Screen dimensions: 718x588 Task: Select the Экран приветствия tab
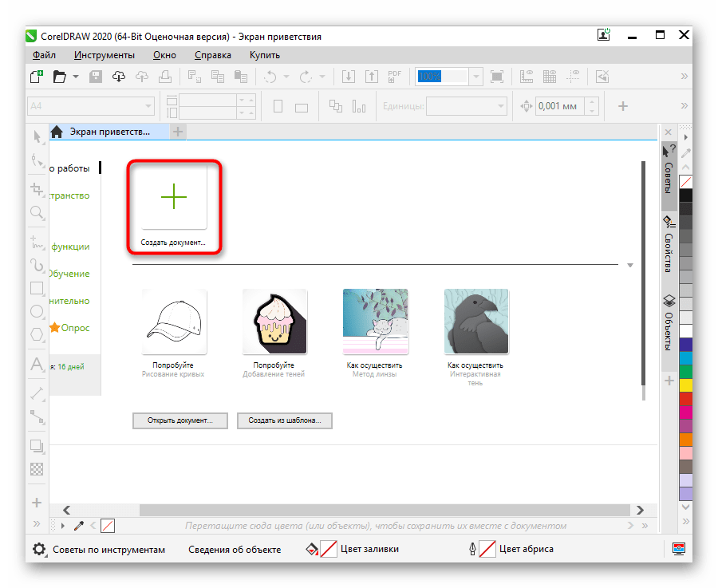pos(109,132)
